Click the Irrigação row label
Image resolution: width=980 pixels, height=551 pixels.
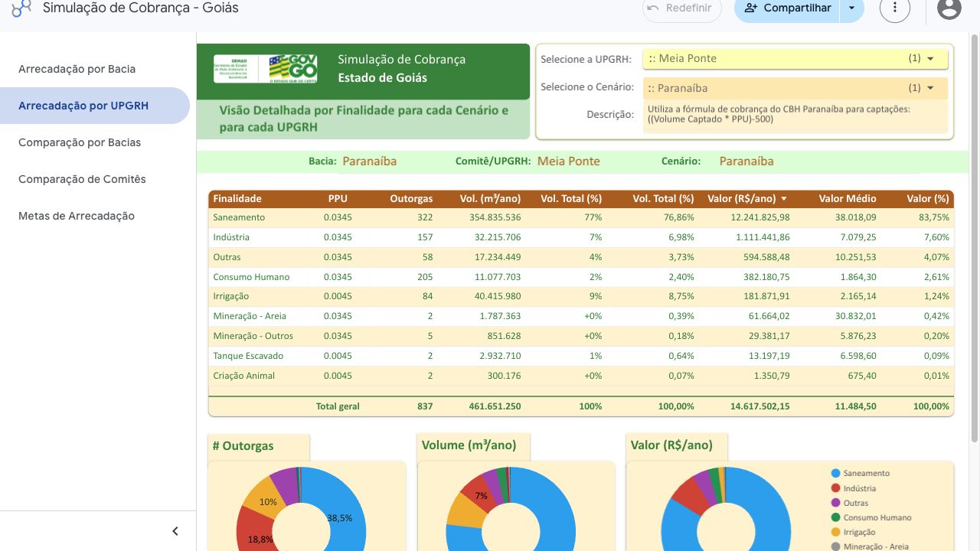click(230, 296)
